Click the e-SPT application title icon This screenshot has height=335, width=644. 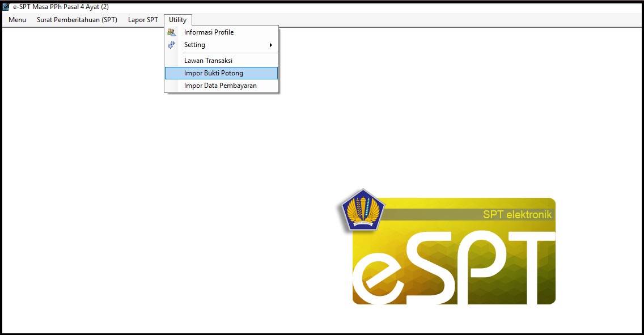coord(6,7)
